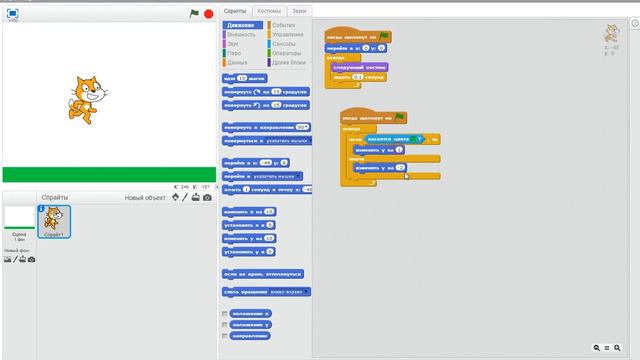Open the Скрипты tab
640x360 pixels.
coord(235,11)
